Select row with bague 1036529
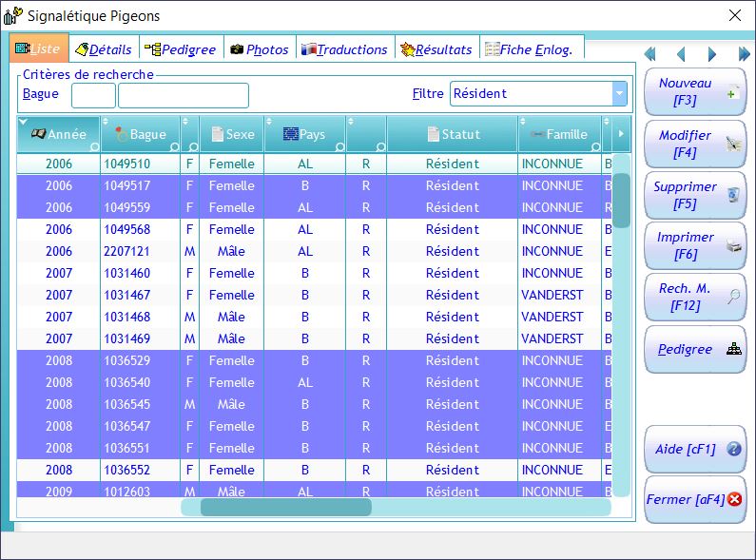This screenshot has height=560, width=756. (x=315, y=360)
